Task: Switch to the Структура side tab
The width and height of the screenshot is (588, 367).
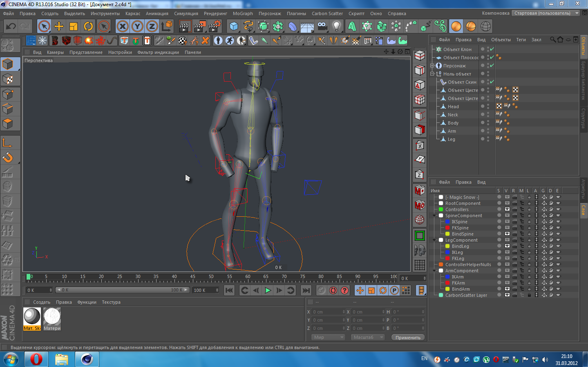Action: point(584,118)
